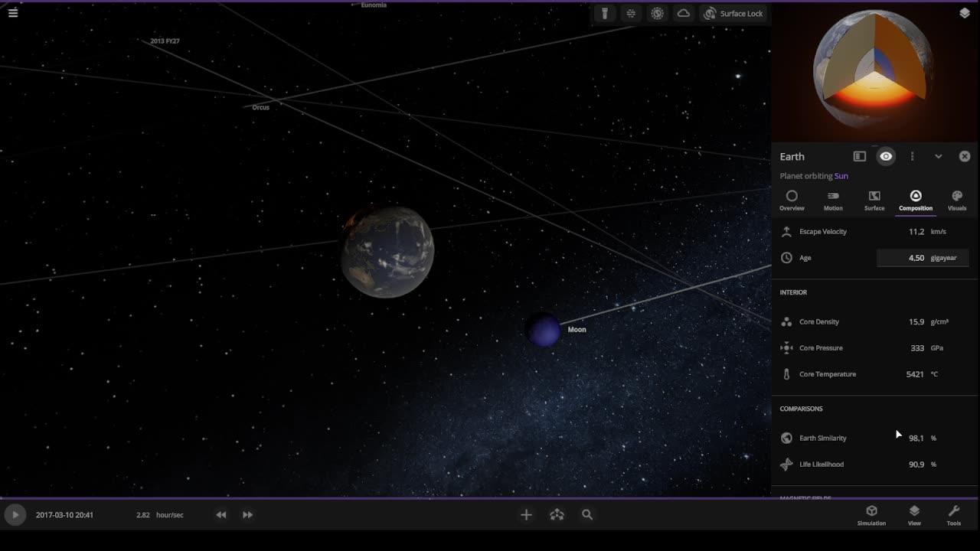Screen dimensions: 980x551
Task: Open the search magnifier
Action: (x=587, y=515)
